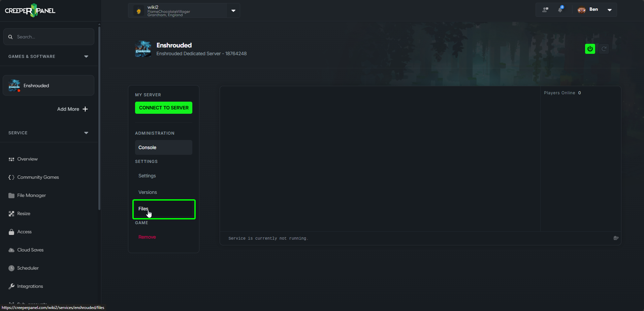Focus the sidebar Search field
The width and height of the screenshot is (644, 311).
pos(49,37)
